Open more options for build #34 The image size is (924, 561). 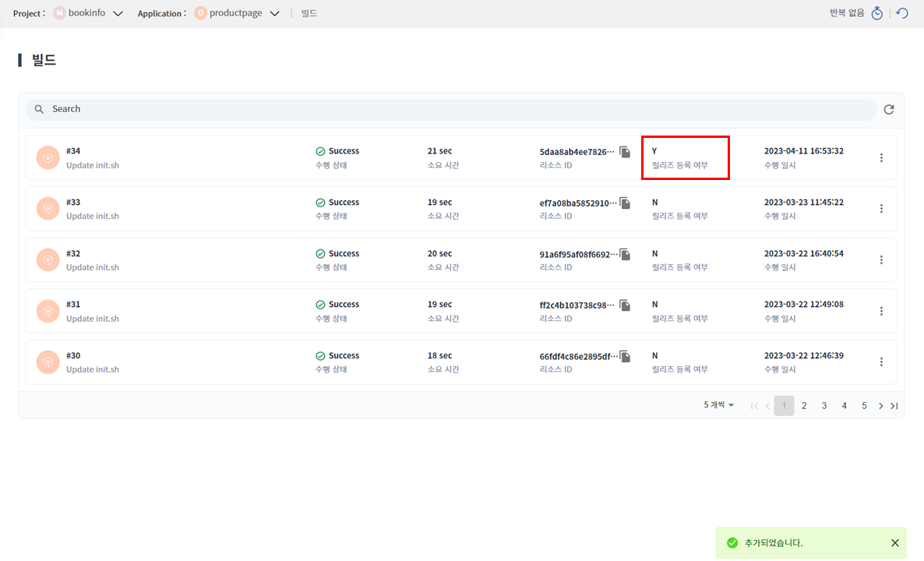[881, 158]
